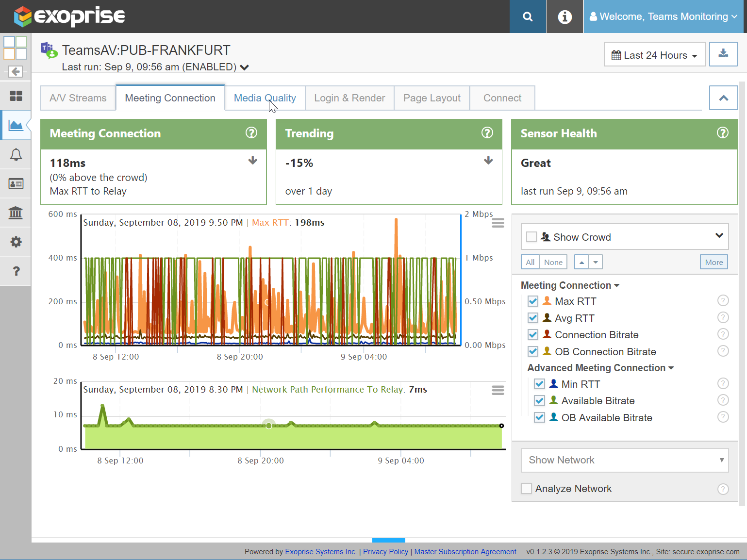This screenshot has width=747, height=560.
Task: Click the None series button
Action: [553, 262]
